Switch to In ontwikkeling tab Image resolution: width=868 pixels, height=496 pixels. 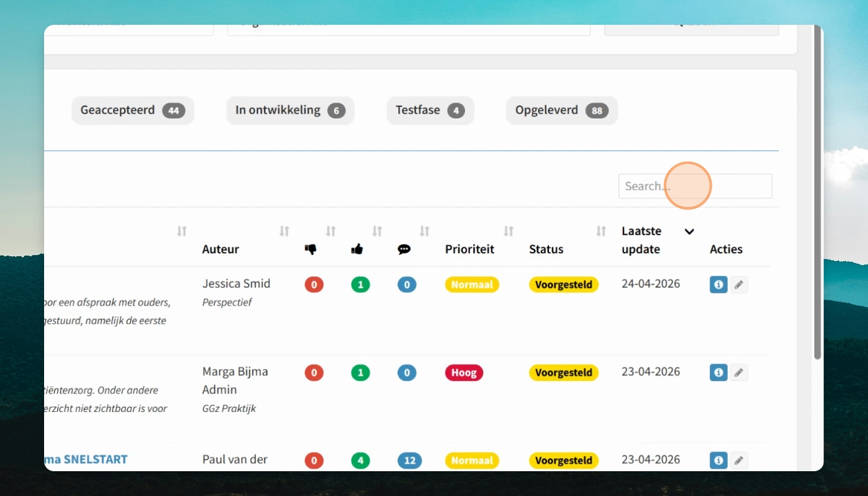click(290, 110)
